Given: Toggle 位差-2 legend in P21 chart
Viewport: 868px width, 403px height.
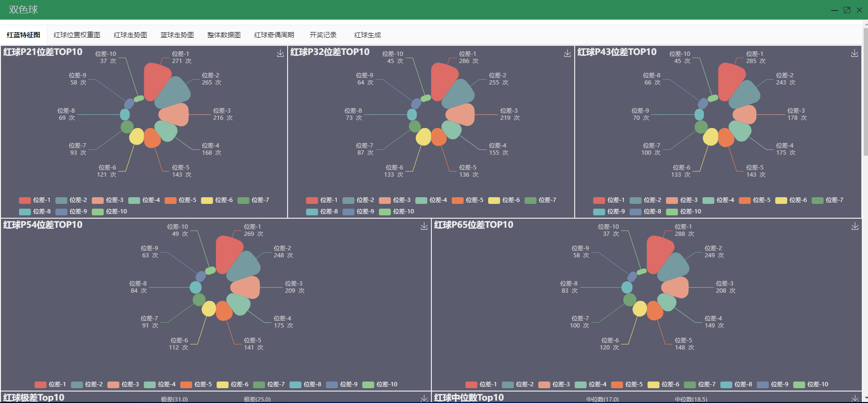Looking at the screenshot, I should 71,200.
